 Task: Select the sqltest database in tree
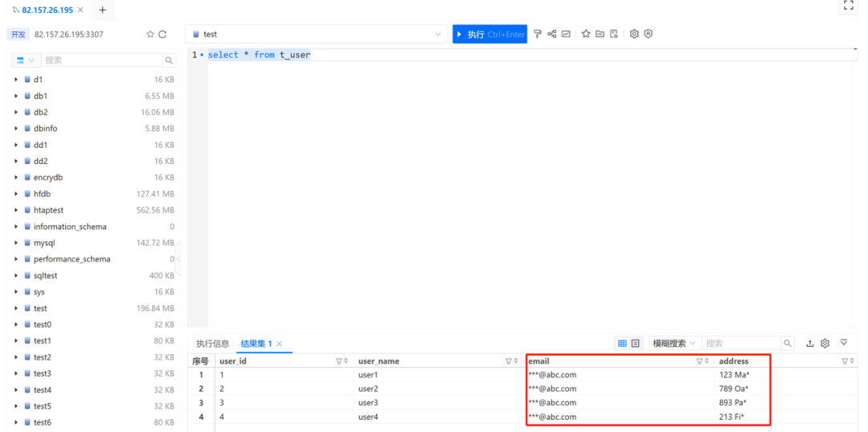45,275
